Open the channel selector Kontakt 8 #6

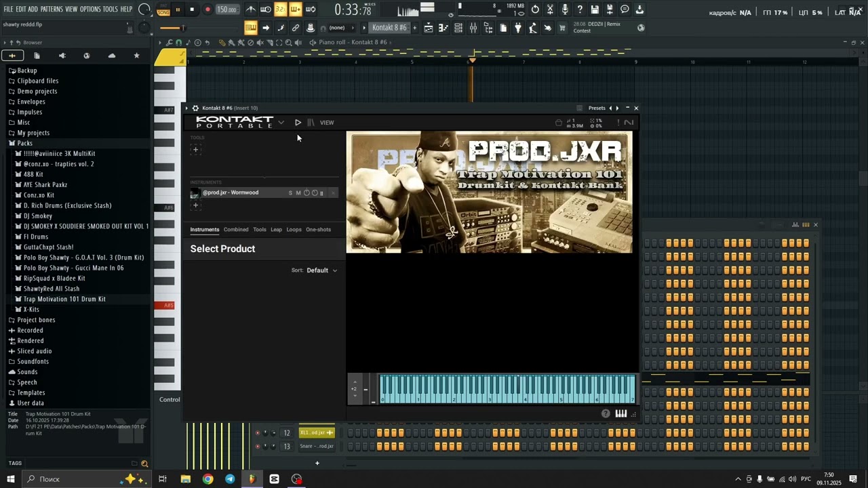point(389,28)
